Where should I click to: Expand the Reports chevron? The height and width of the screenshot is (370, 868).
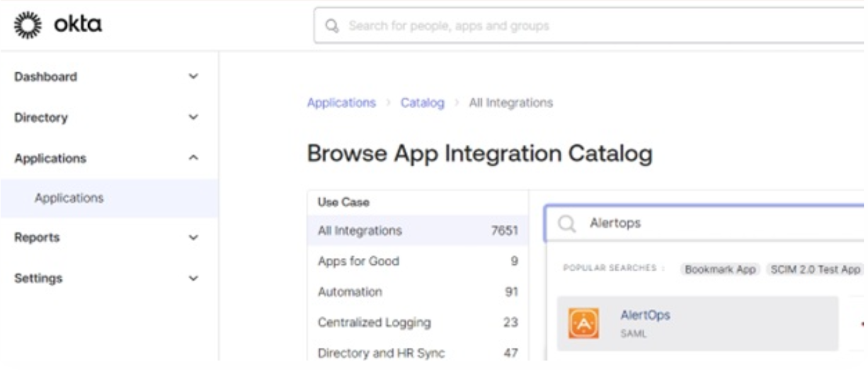click(194, 238)
